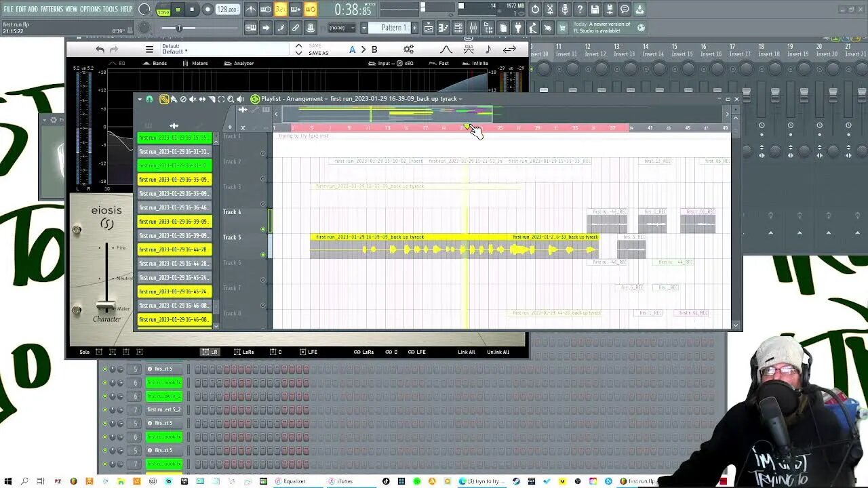Switch Song/Pattern mode toggle
Viewport: 868px width, 488px height.
163,9
